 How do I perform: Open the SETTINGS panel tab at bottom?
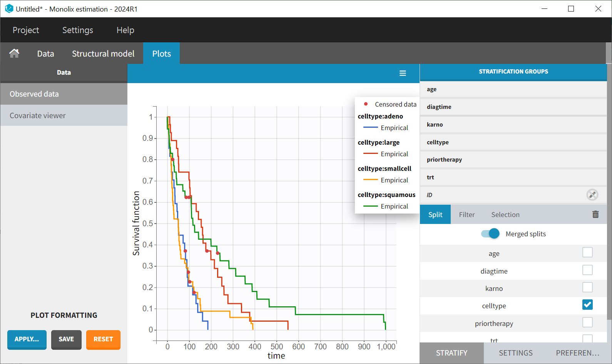point(515,353)
